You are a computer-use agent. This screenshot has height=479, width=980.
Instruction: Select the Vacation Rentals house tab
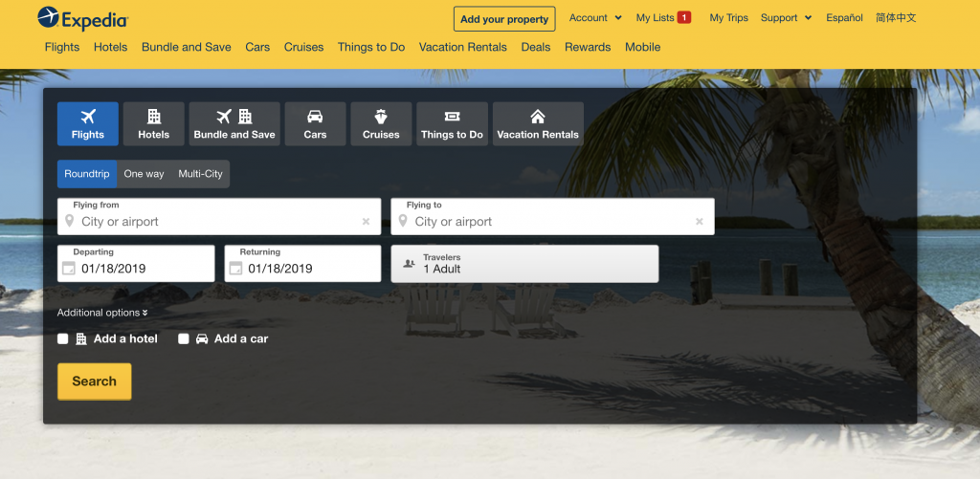click(x=538, y=123)
